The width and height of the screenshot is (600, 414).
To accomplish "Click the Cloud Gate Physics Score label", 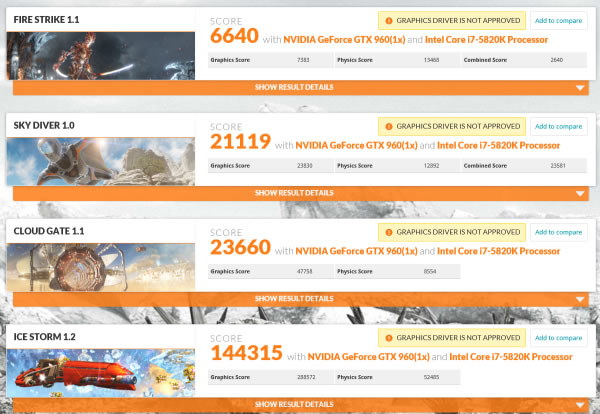I will (x=355, y=271).
